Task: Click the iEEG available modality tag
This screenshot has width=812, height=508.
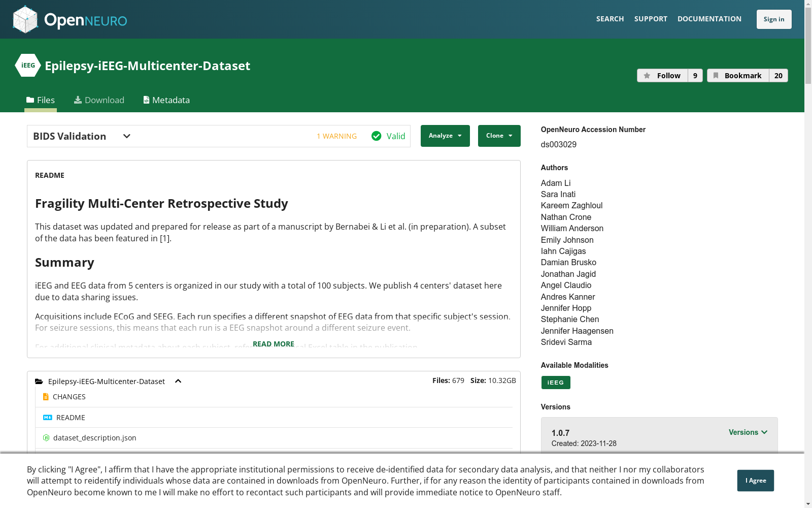Action: click(x=556, y=383)
